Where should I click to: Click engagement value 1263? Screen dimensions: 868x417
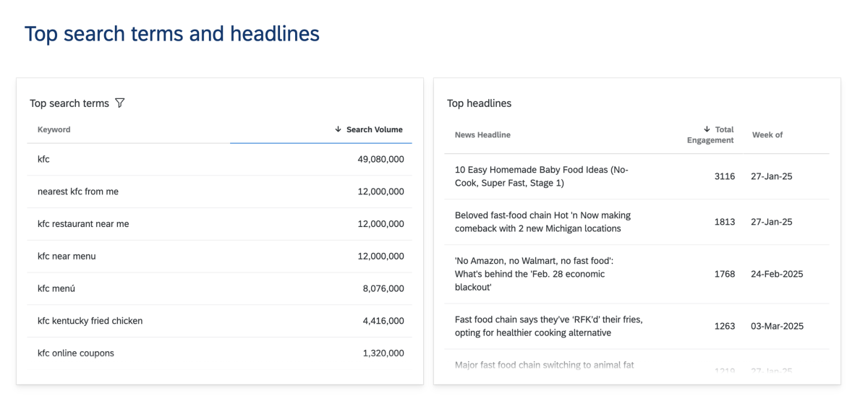[x=725, y=326]
